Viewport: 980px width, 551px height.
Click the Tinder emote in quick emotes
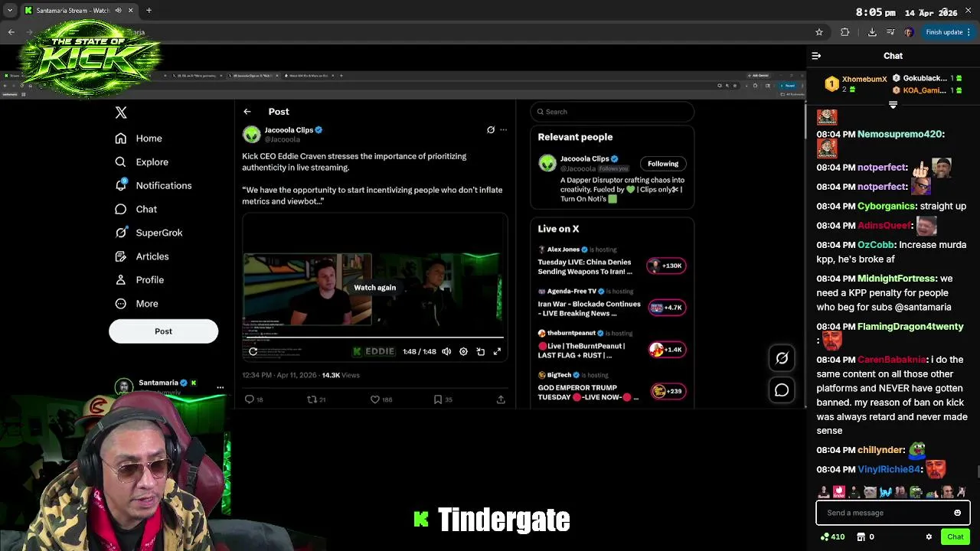pyautogui.click(x=839, y=492)
